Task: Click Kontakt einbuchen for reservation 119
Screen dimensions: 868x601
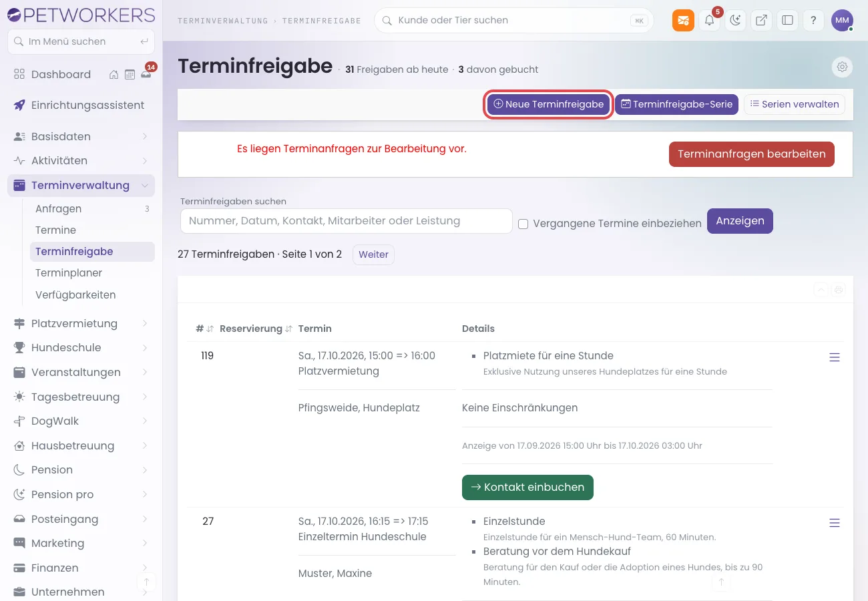Action: [x=527, y=487]
